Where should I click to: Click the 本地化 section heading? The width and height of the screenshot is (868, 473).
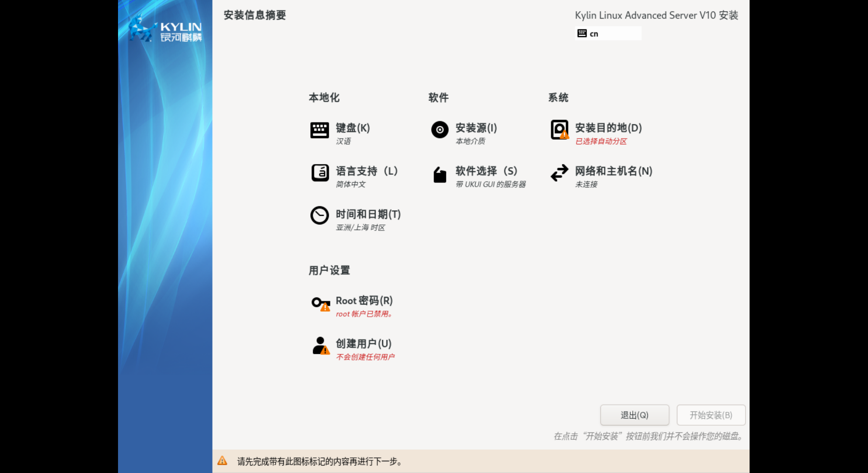click(324, 97)
